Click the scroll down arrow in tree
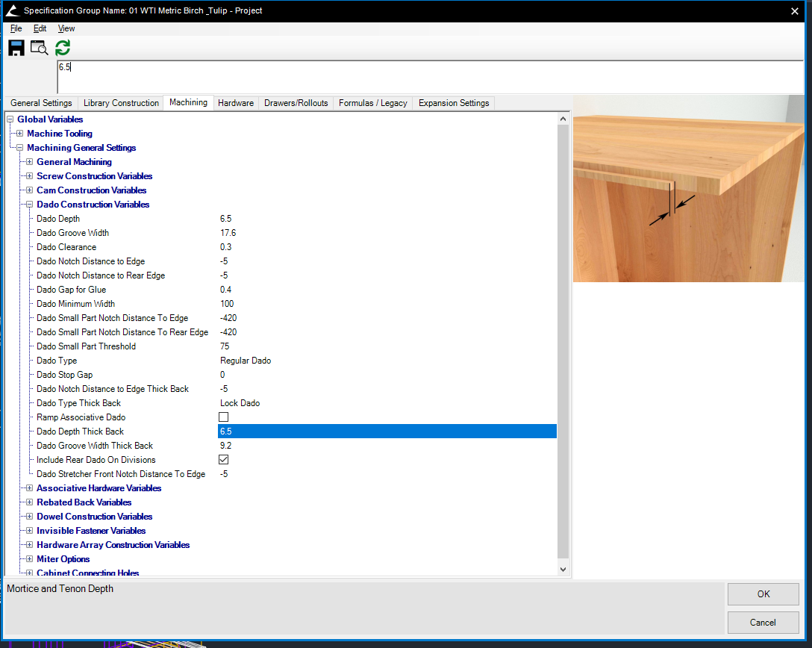Viewport: 812px width, 648px height. 563,570
